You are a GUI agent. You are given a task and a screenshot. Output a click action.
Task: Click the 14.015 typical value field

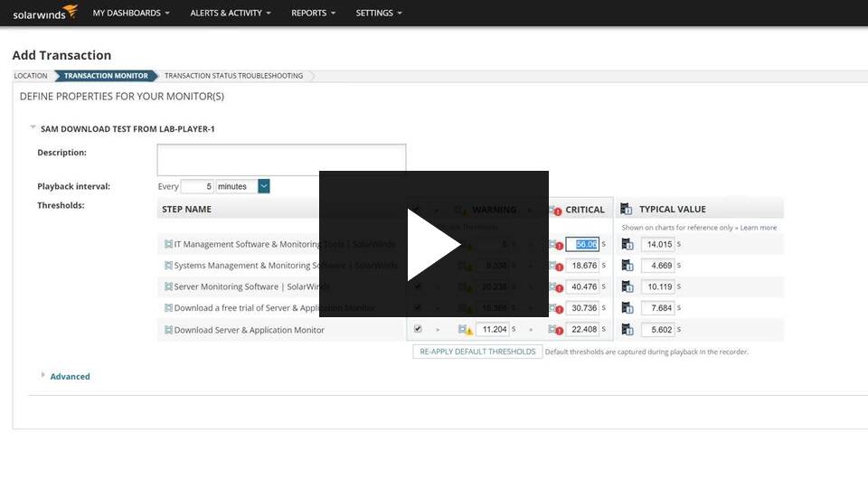point(657,244)
